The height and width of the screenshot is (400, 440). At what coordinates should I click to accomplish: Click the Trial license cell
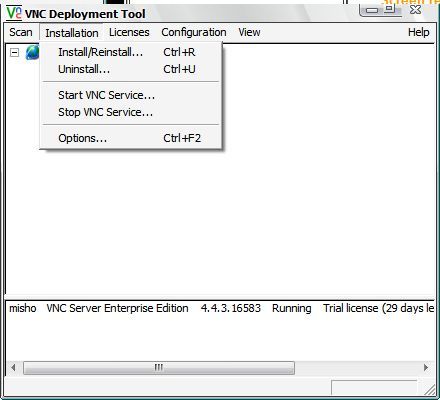[x=379, y=308]
